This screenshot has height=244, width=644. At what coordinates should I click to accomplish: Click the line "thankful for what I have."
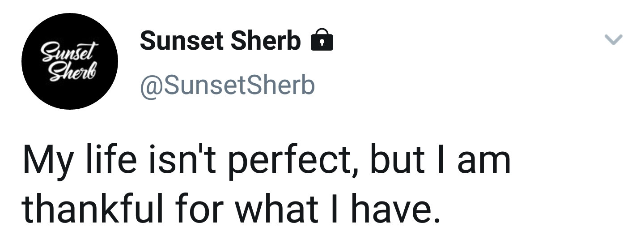point(228,208)
